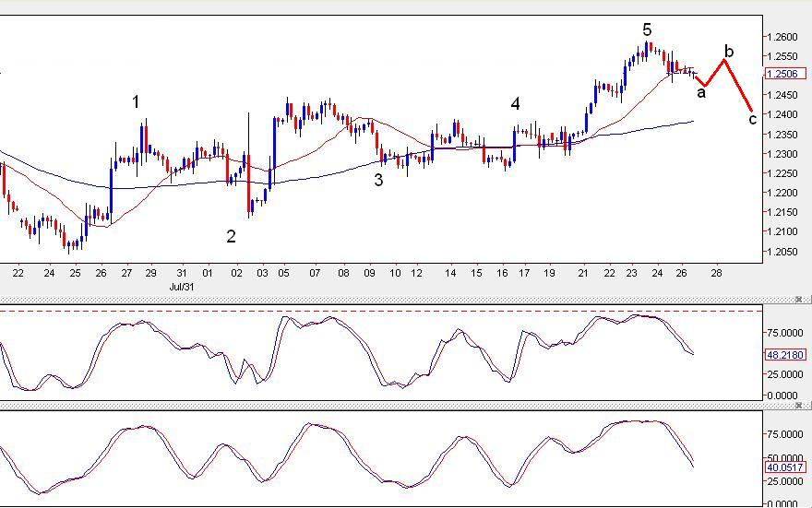Click date label 05 on time axis
Image resolution: width=812 pixels, height=508 pixels.
pyautogui.click(x=283, y=273)
